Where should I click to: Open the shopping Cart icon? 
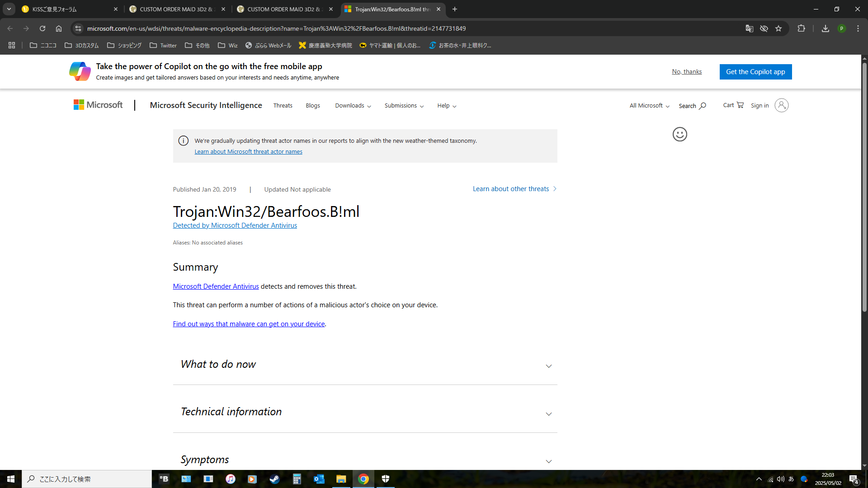[x=740, y=105]
